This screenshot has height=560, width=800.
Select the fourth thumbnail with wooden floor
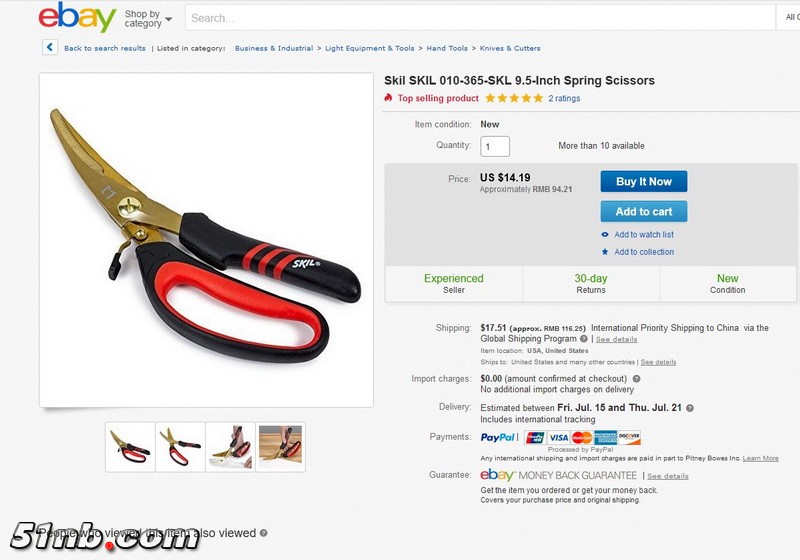[281, 447]
